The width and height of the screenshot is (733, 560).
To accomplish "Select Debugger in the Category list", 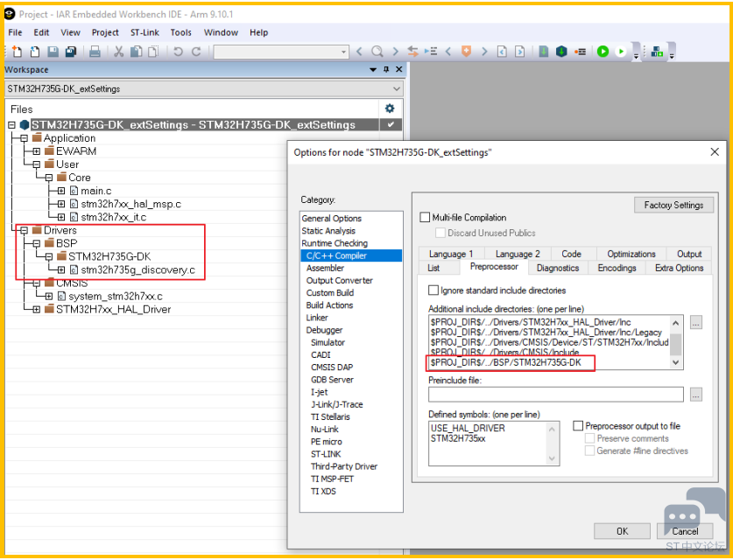I will tap(324, 330).
